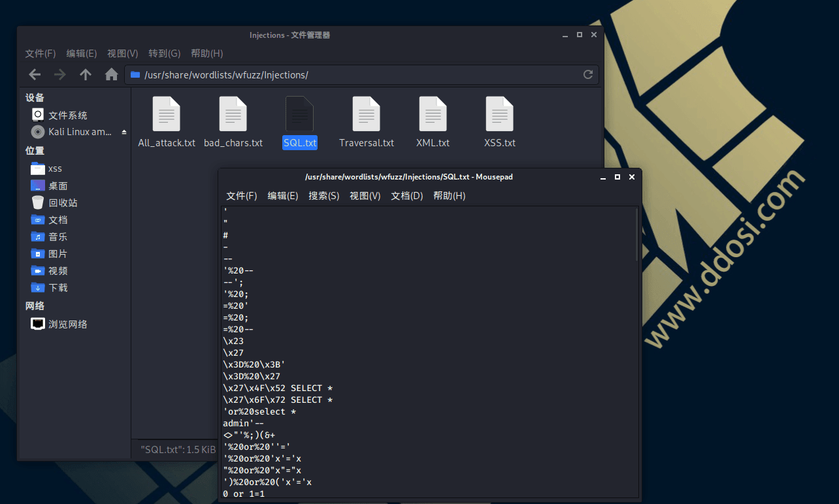Open 编辑(E) menu in file manager
Viewport: 839px width, 504px height.
(x=82, y=54)
